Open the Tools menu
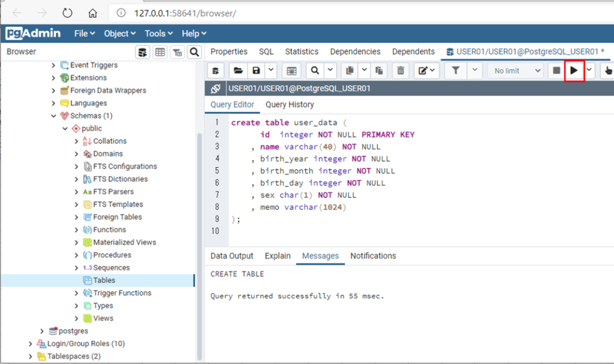Screen dimensions: 614x364 [158, 34]
